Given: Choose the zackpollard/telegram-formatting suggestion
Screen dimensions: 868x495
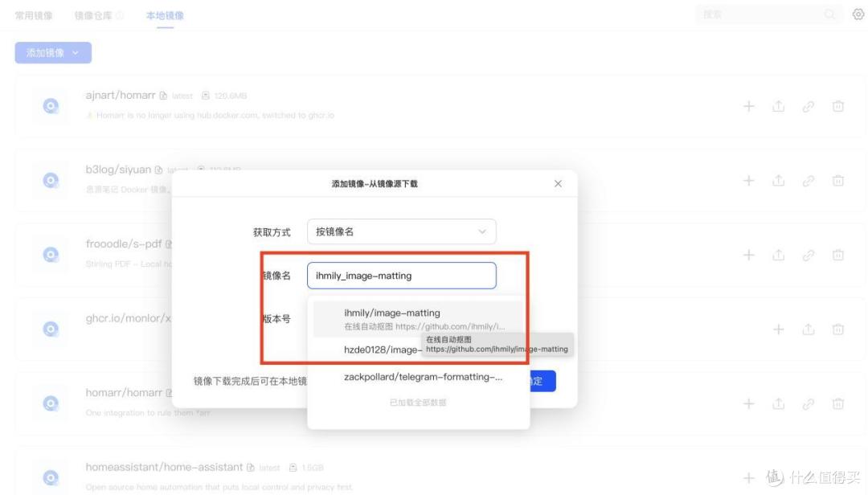Looking at the screenshot, I should [423, 377].
